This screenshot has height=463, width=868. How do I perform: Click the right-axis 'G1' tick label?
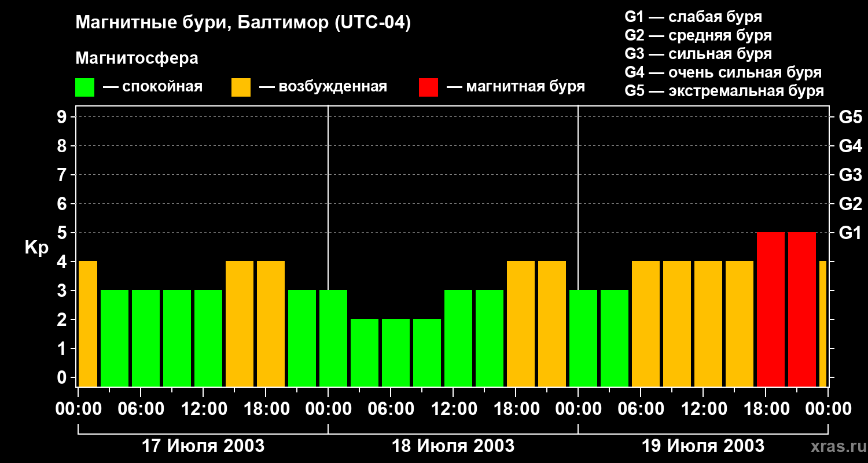pos(851,233)
